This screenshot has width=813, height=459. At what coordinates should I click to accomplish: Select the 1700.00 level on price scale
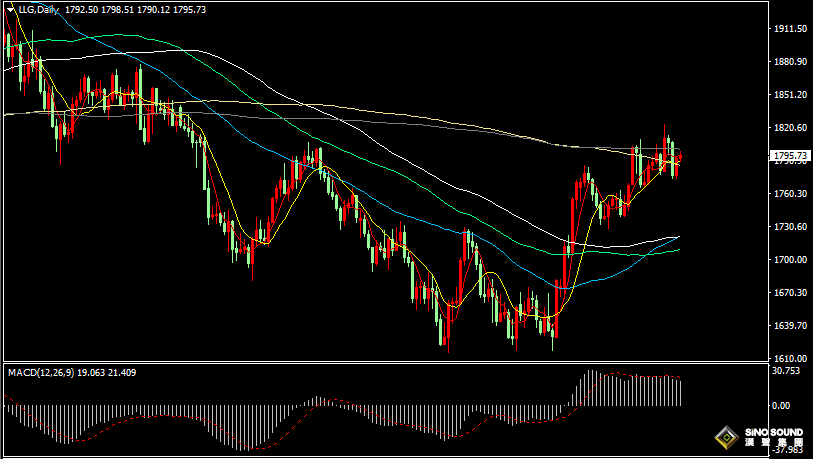[790, 259]
